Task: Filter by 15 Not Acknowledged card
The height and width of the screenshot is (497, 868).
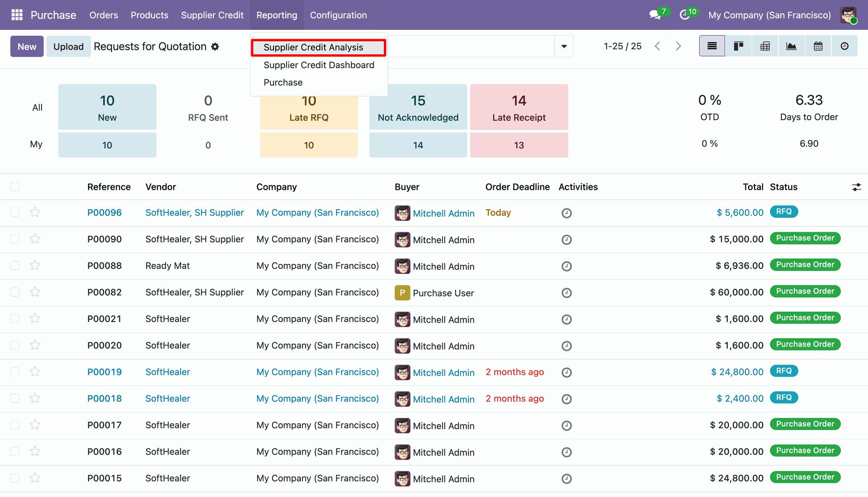Action: point(418,107)
